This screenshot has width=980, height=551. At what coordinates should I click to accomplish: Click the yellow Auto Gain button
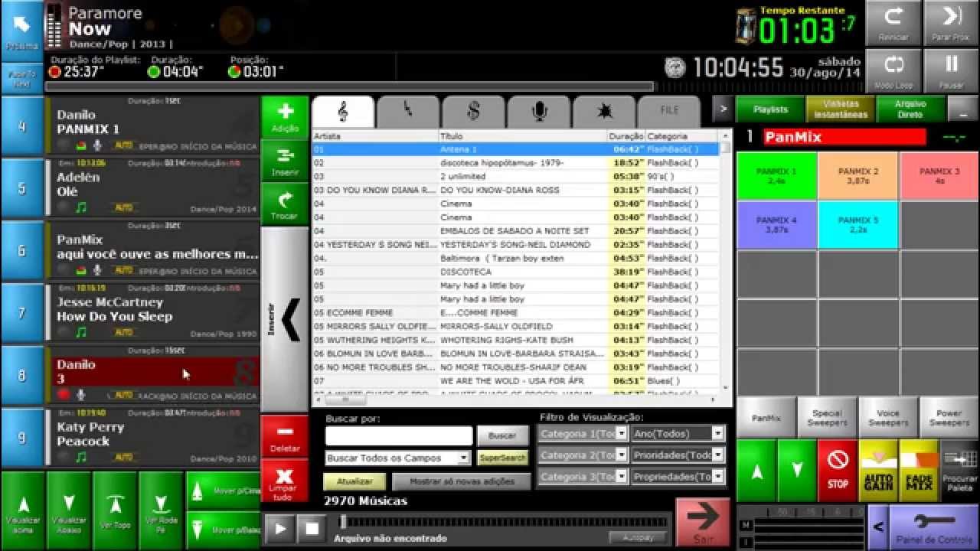coord(878,471)
